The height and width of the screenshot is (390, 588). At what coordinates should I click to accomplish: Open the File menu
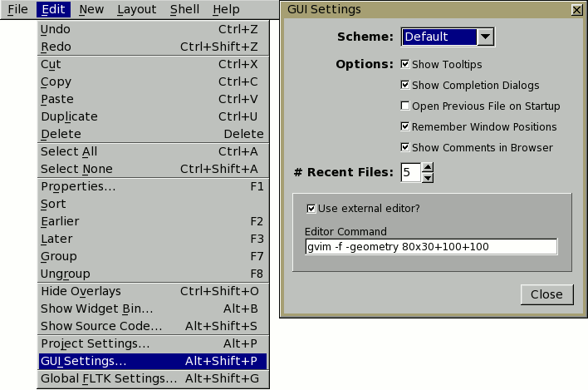click(17, 9)
